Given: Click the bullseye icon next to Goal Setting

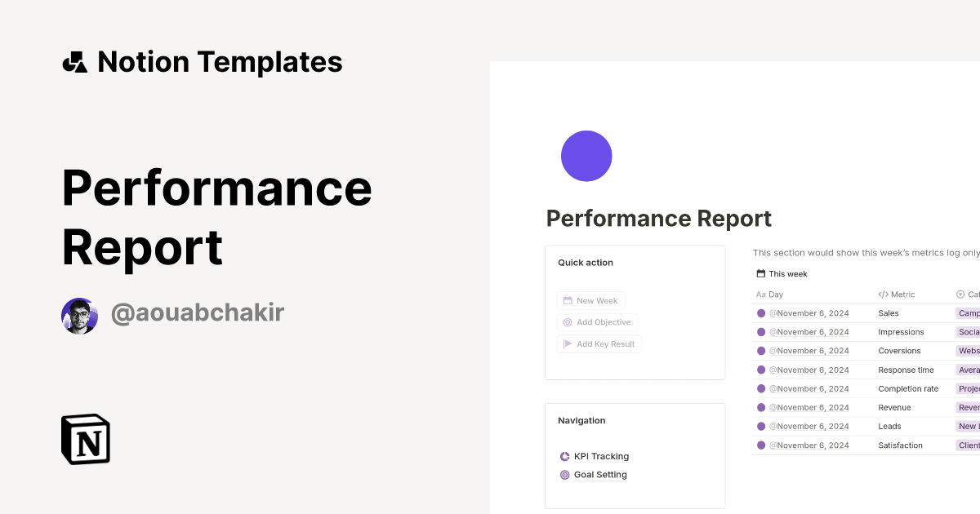Looking at the screenshot, I should click(x=564, y=474).
